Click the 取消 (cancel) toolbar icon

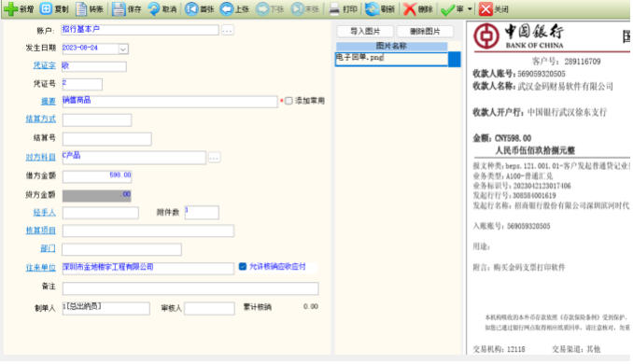tap(153, 9)
